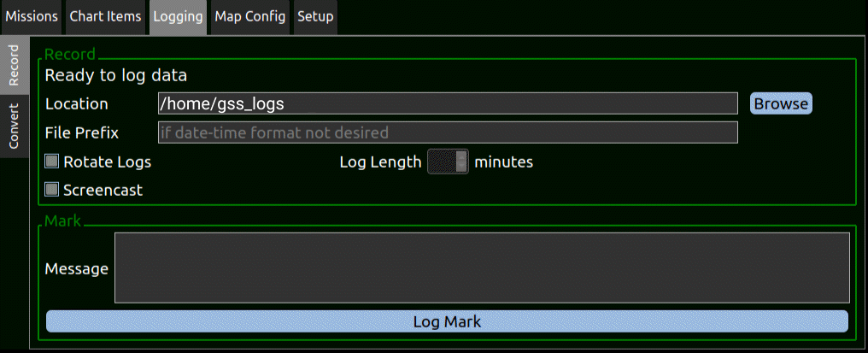Switch to the Chart Items tab
Image resolution: width=868 pixels, height=353 pixels.
[105, 16]
